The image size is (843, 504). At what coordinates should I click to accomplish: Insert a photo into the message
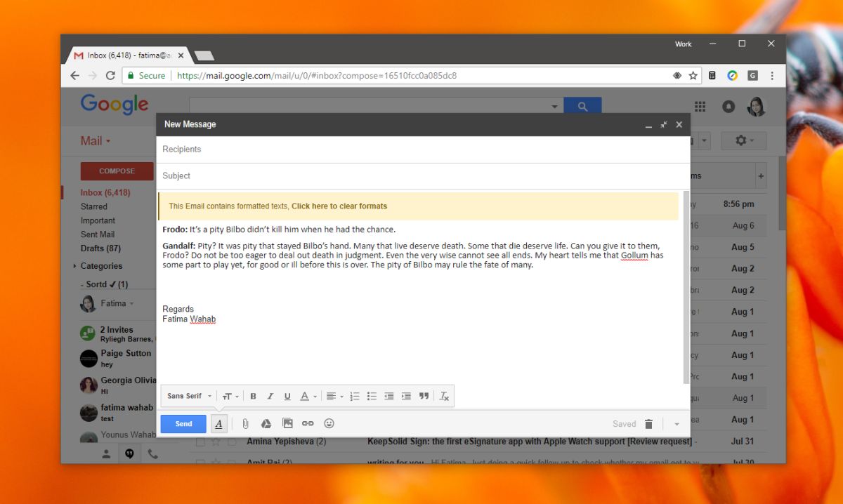click(x=287, y=424)
